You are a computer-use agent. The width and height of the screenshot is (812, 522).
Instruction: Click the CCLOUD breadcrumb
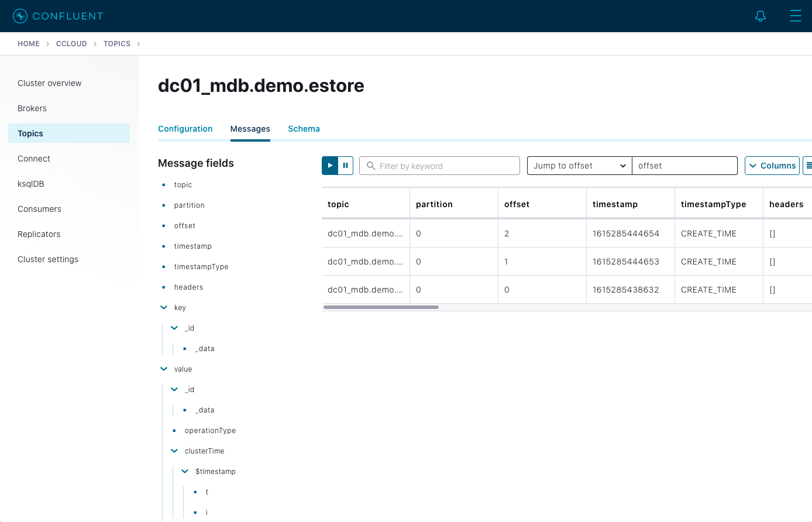tap(71, 44)
